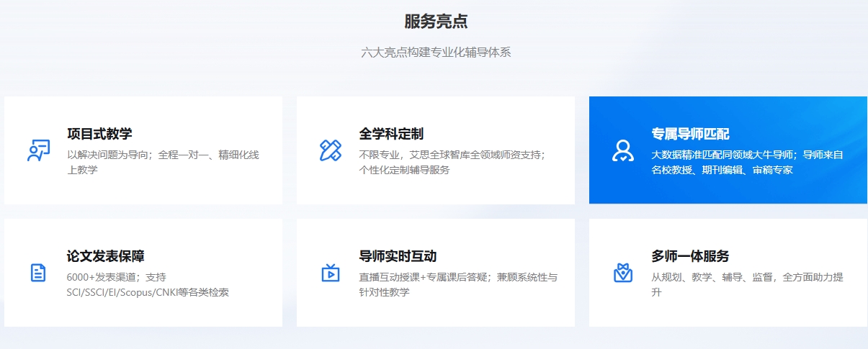This screenshot has width=868, height=349.
Task: Click the 项目式教学 presenter icon
Action: [38, 150]
